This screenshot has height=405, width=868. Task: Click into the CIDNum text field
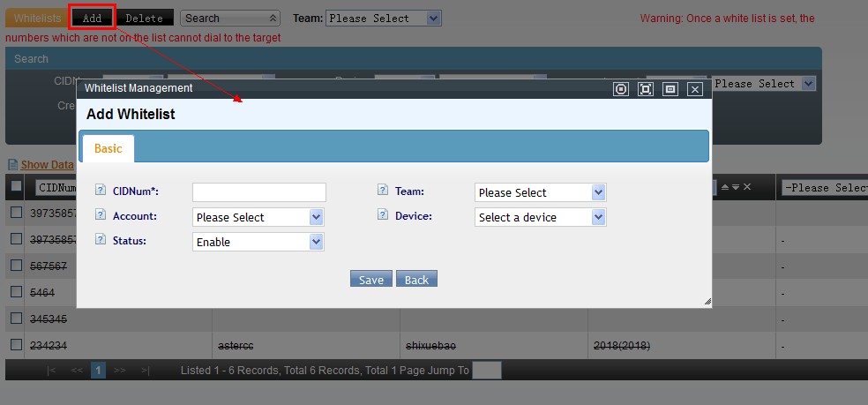(258, 192)
